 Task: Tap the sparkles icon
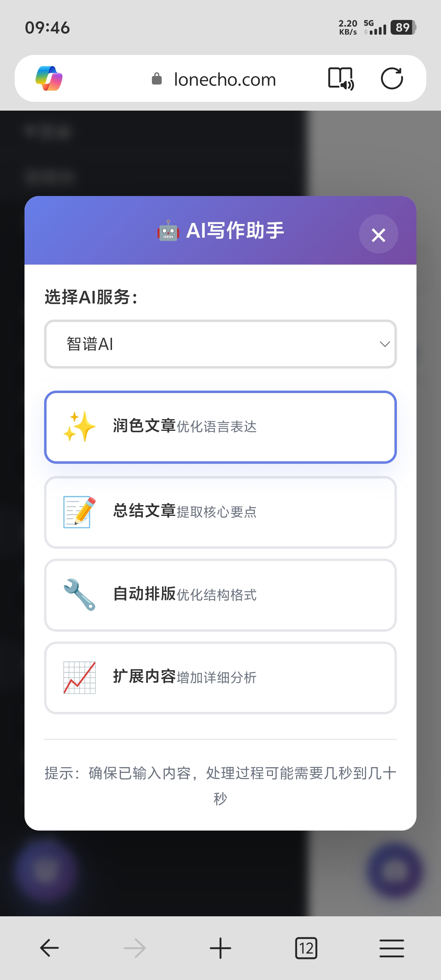[79, 427]
